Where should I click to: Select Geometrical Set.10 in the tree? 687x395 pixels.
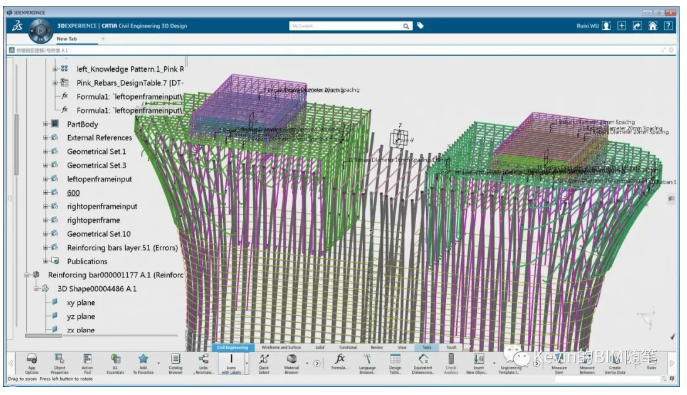click(x=99, y=234)
